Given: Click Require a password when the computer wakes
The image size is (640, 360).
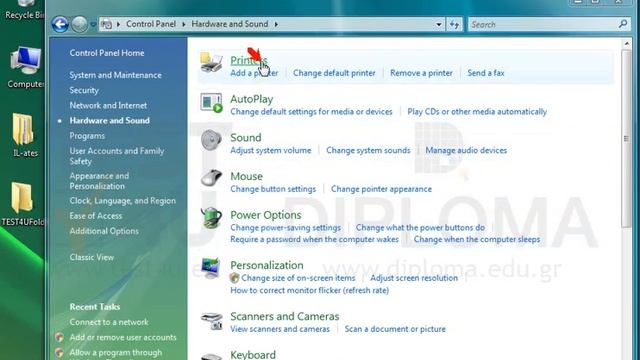Looking at the screenshot, I should [x=314, y=239].
